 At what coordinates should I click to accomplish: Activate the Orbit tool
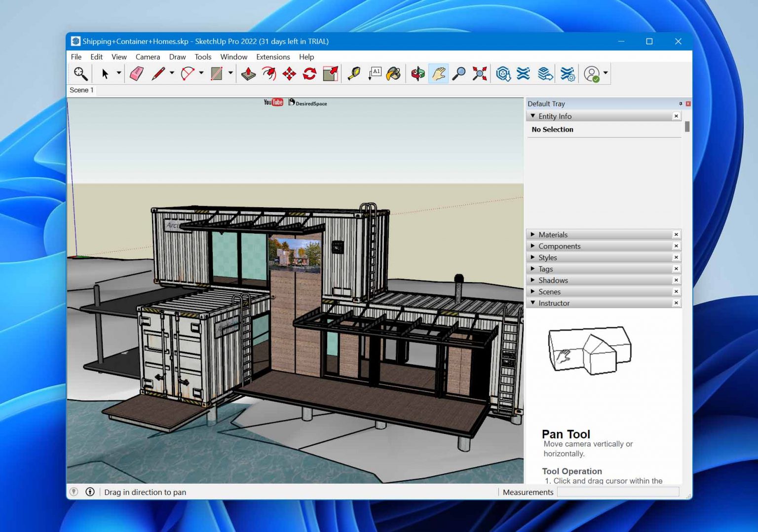417,73
